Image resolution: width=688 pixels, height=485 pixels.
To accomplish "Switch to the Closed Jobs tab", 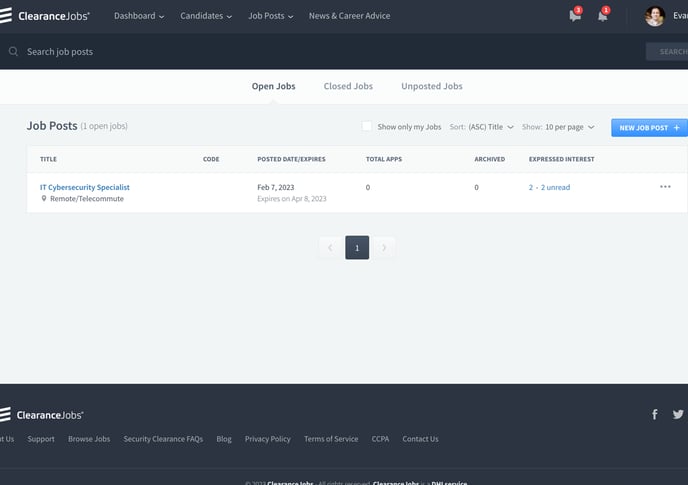I will 348,86.
